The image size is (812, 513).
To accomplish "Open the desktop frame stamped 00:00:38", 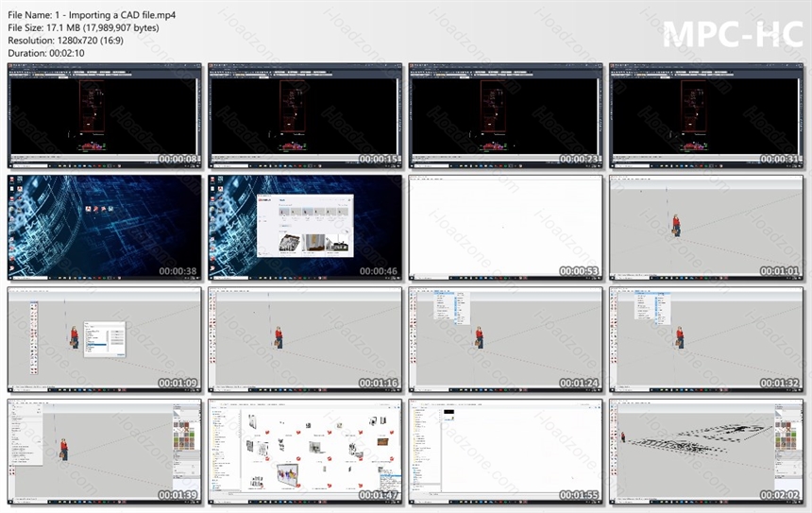I will click(105, 228).
